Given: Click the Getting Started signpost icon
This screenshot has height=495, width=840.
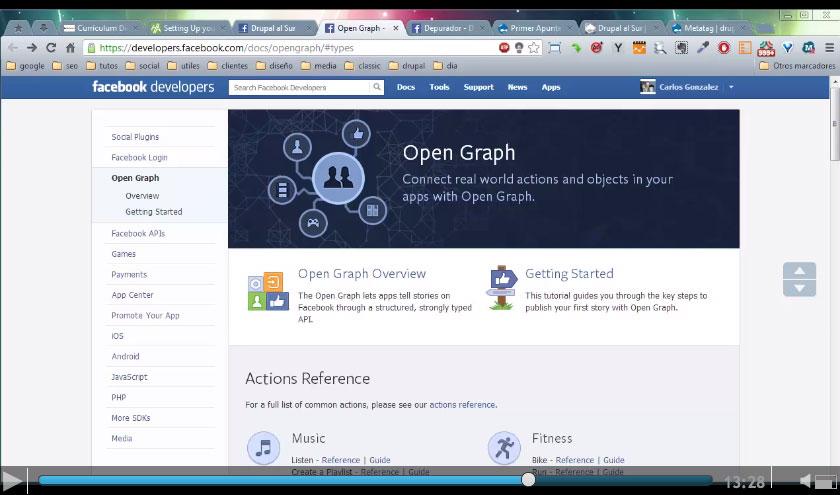Looking at the screenshot, I should coord(502,288).
